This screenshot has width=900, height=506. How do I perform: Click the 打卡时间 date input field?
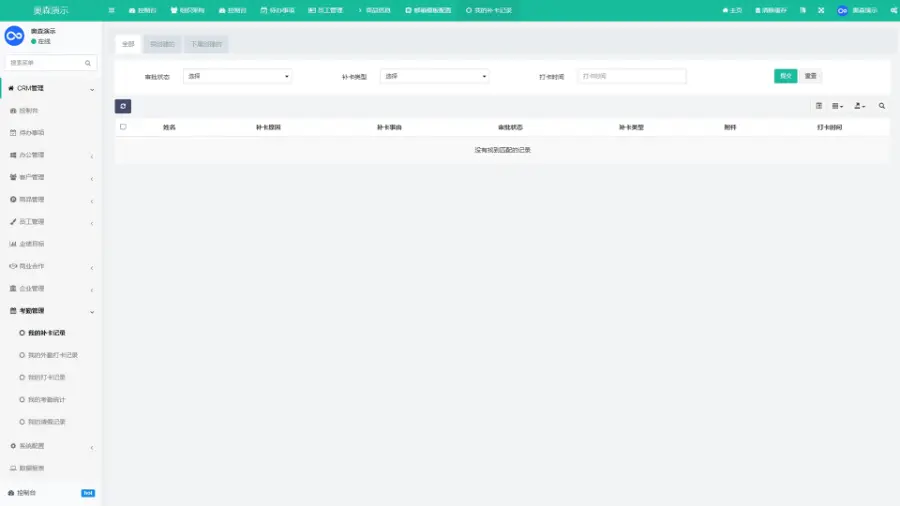click(x=632, y=76)
